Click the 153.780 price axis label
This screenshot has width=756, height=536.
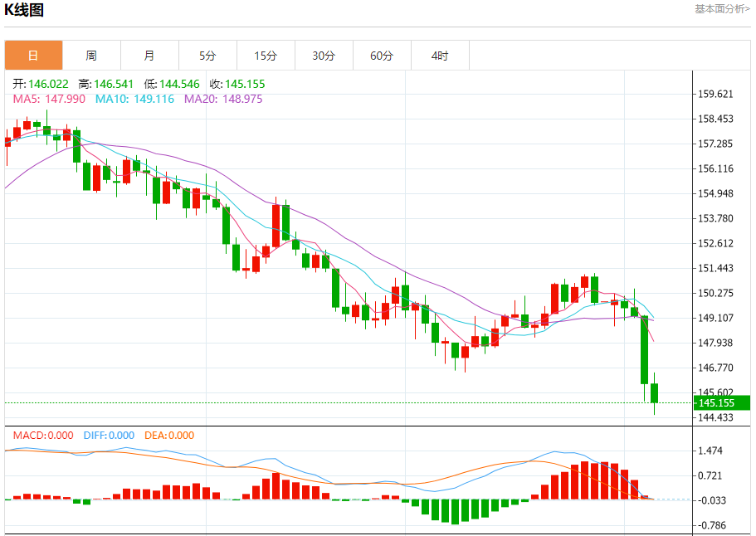coord(715,218)
